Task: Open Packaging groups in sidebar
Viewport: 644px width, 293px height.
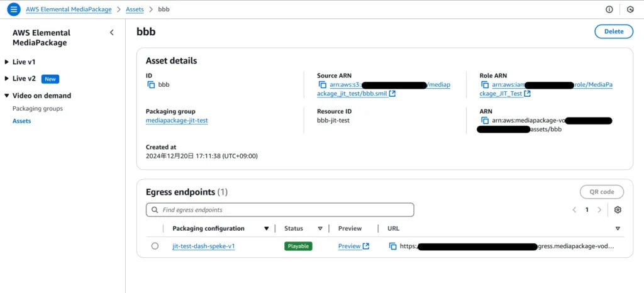Action: (38, 109)
